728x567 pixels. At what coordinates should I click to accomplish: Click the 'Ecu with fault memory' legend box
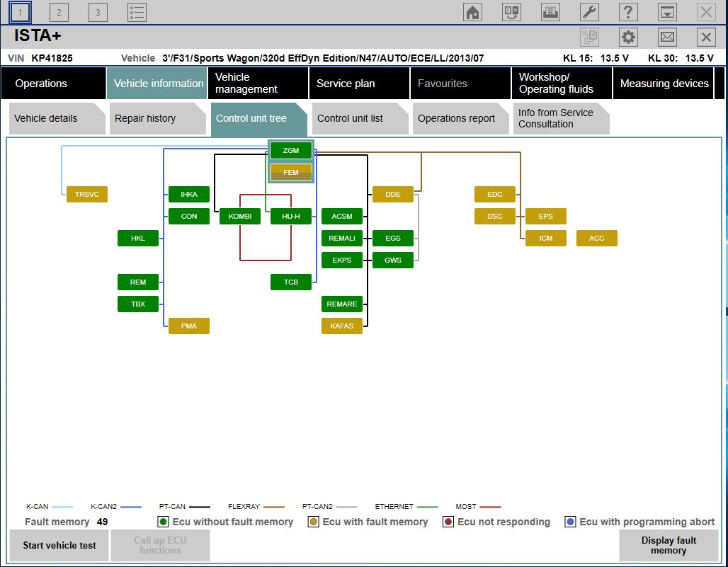coord(313,522)
